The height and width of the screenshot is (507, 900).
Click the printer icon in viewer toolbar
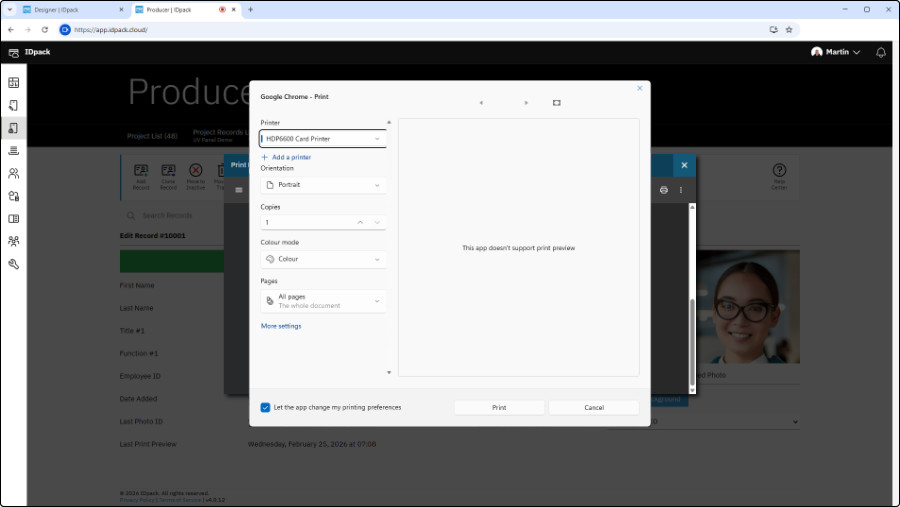[663, 190]
